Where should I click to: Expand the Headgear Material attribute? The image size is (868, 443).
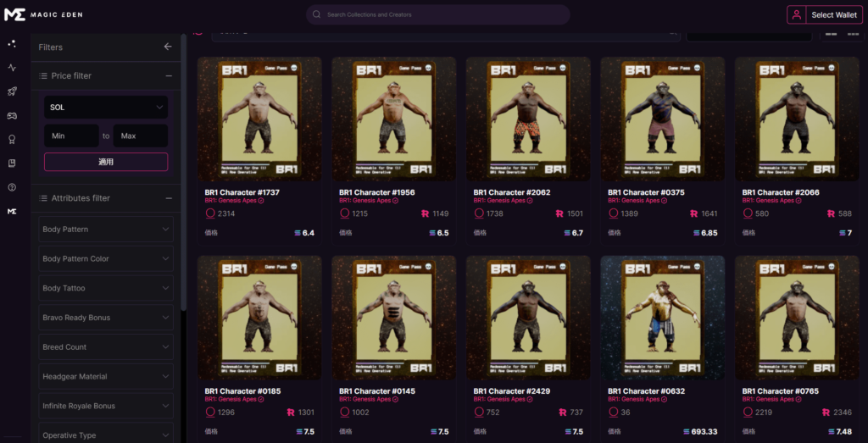click(106, 376)
